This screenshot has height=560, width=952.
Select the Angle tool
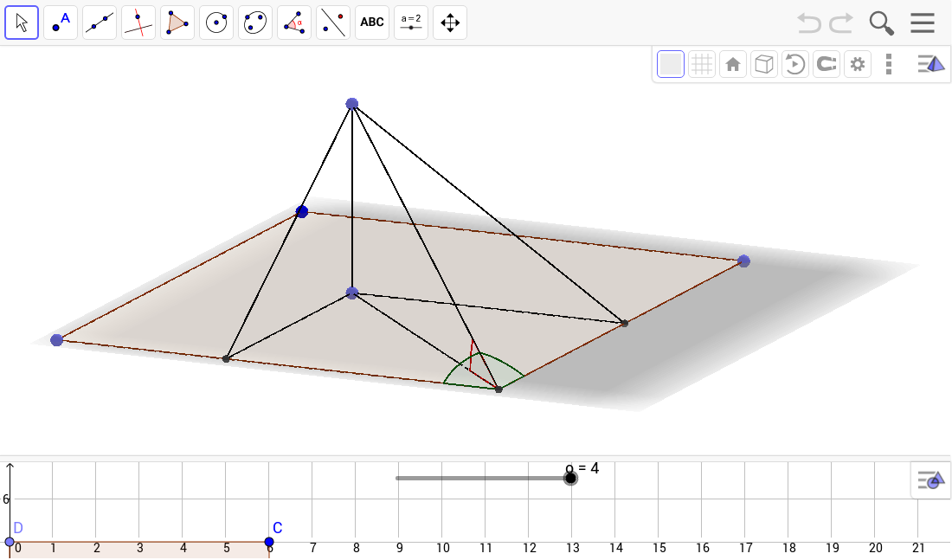coord(294,23)
